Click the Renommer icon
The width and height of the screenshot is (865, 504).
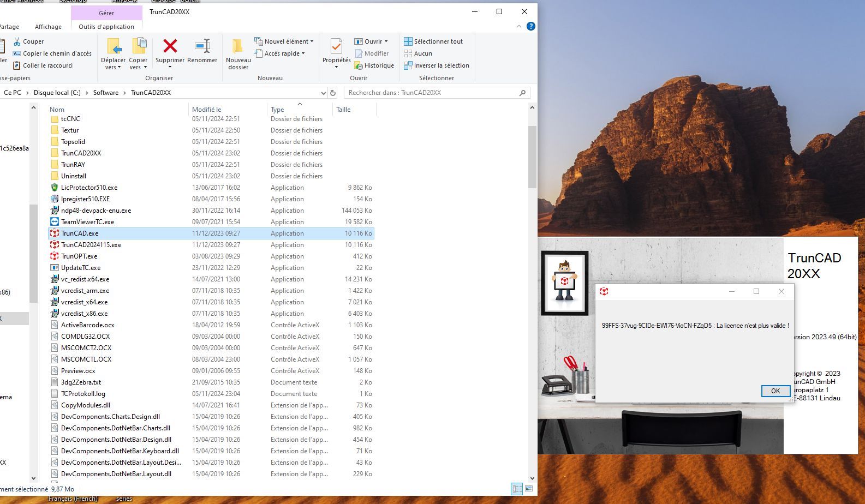202,46
